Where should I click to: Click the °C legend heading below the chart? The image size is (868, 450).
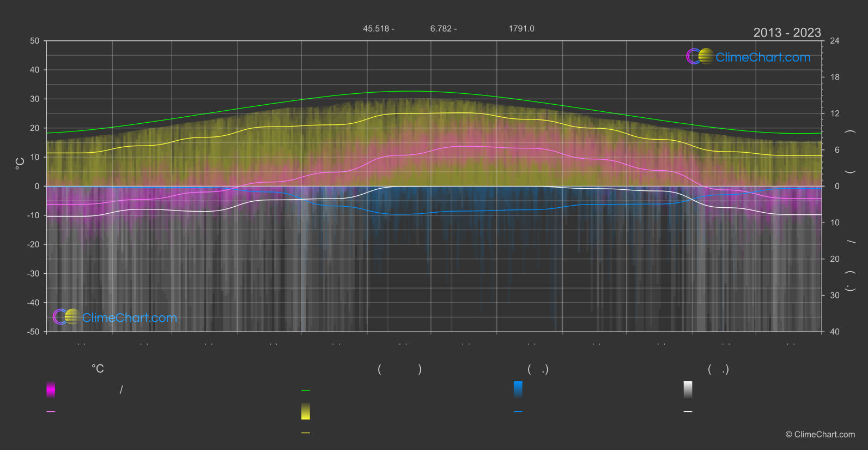point(98,369)
